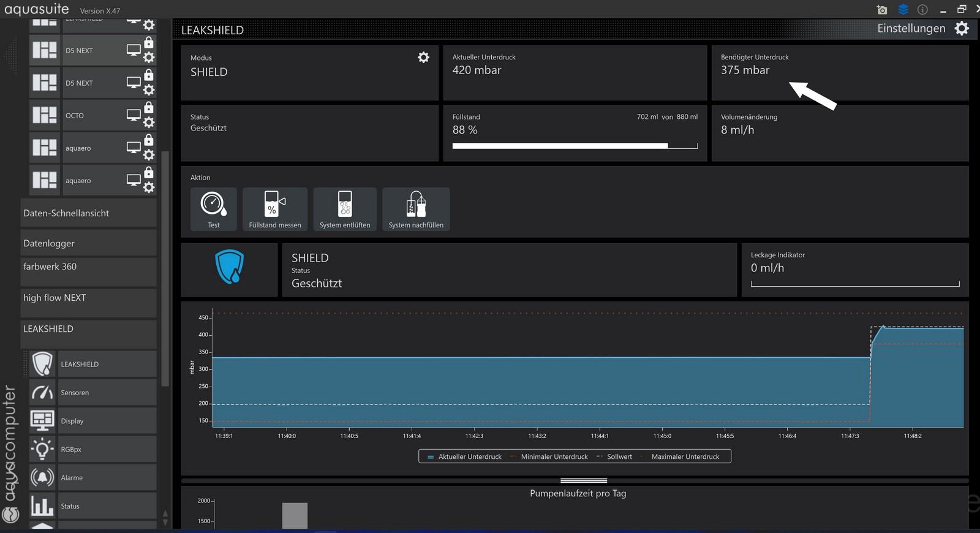Click the Leckage Indikator bar
The width and height of the screenshot is (980, 533).
855,284
